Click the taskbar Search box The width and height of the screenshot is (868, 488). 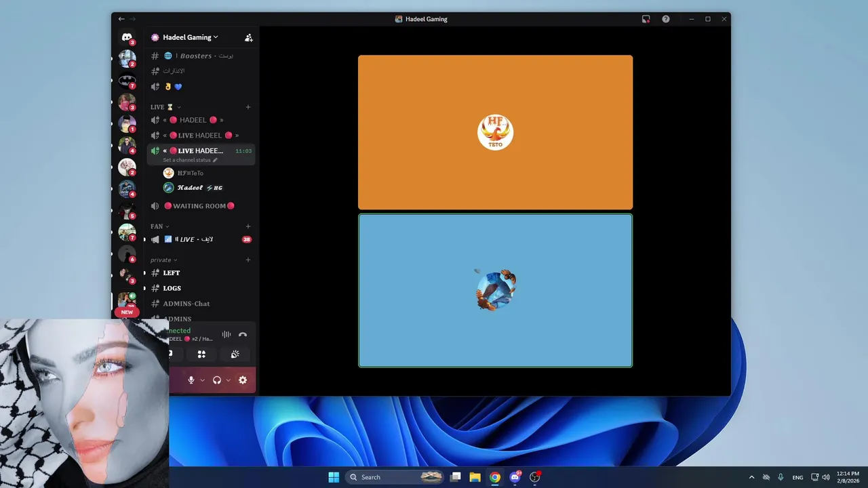(x=395, y=477)
